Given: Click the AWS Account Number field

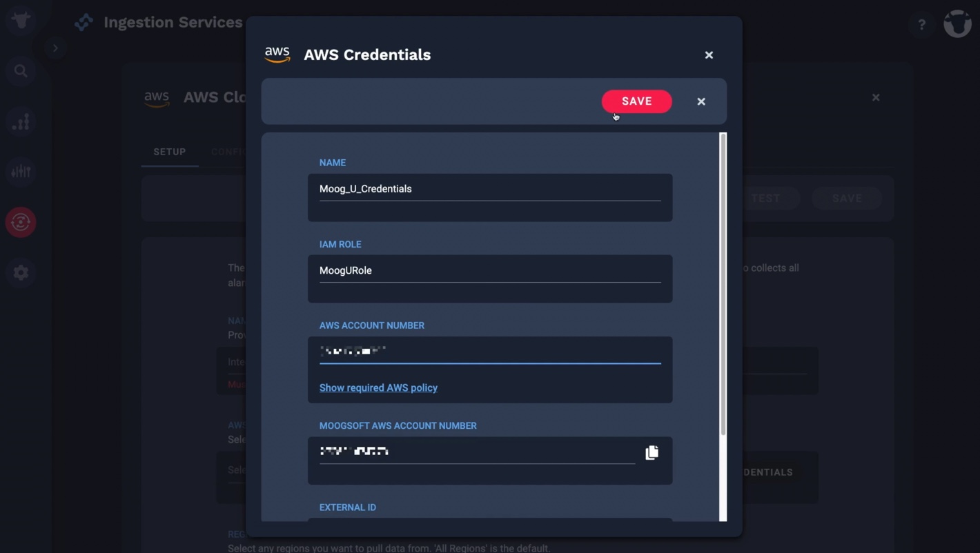Looking at the screenshot, I should (490, 352).
